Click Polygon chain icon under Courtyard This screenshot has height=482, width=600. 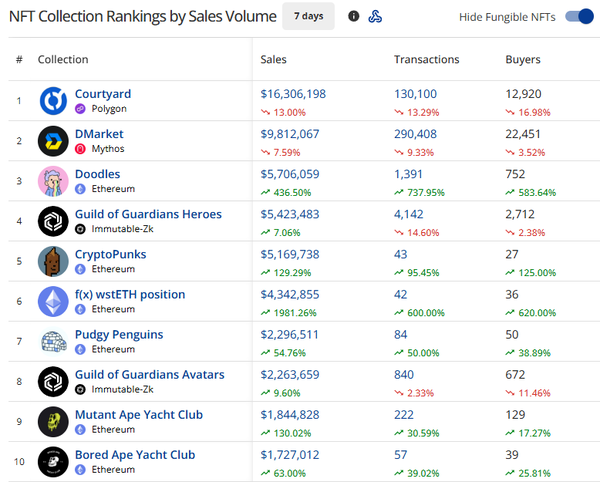pyautogui.click(x=80, y=109)
